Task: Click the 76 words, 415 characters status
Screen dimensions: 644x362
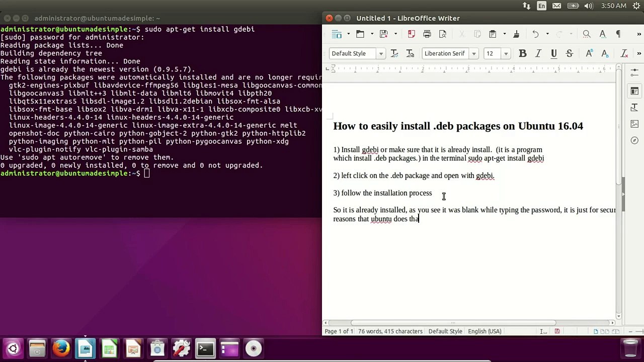Action: [x=390, y=331]
